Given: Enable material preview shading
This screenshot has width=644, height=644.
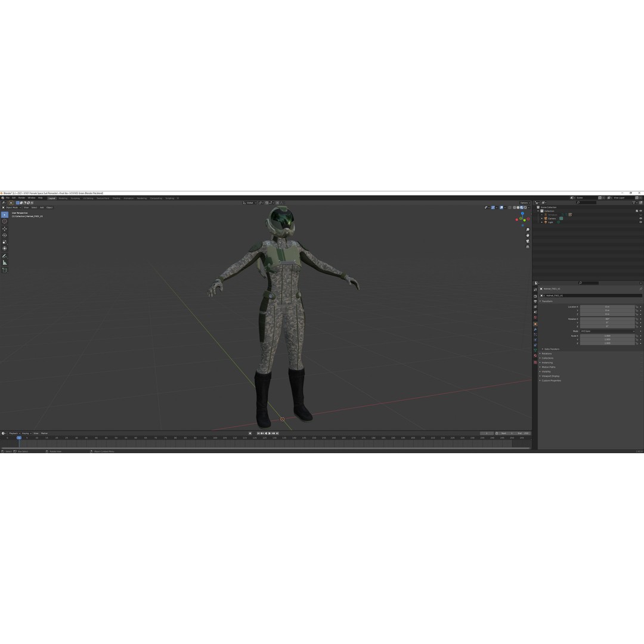Looking at the screenshot, I should click(x=522, y=208).
